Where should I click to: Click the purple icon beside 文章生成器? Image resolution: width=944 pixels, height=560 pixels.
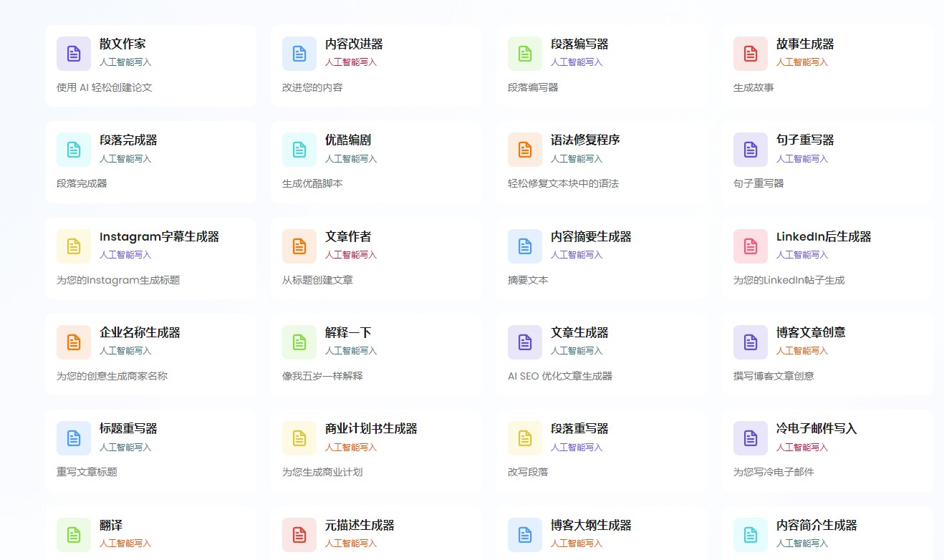click(x=525, y=342)
